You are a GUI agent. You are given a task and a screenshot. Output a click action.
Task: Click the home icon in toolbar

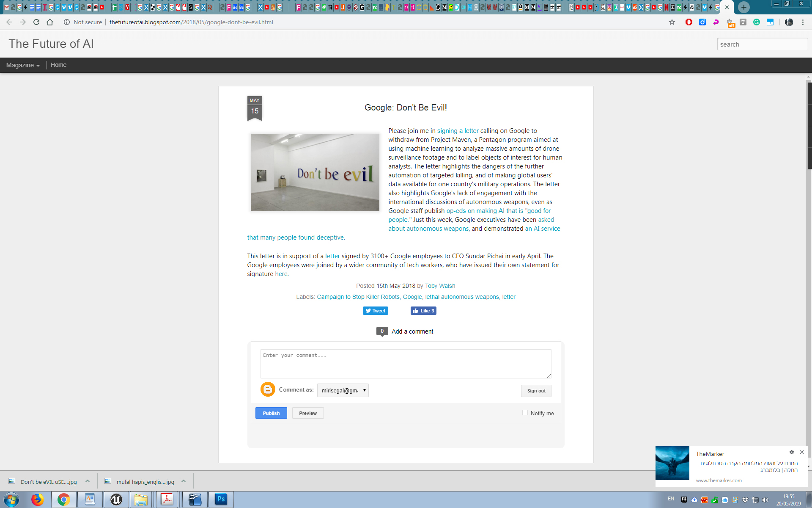pos(50,22)
